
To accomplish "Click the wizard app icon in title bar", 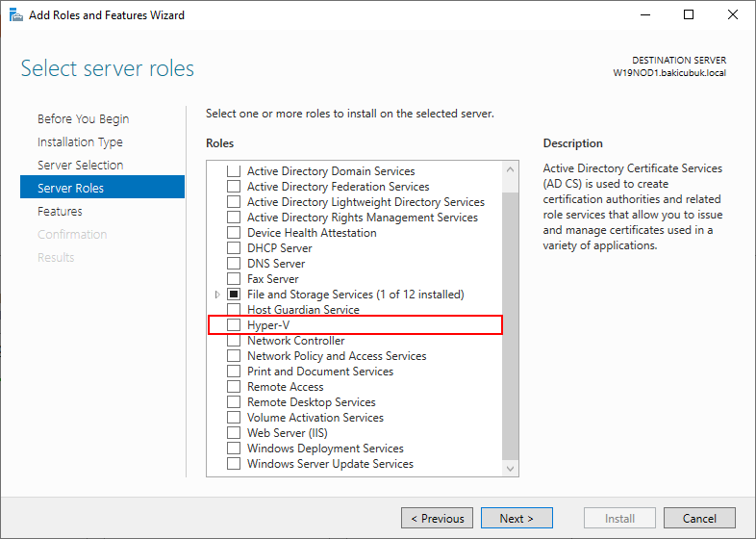I will (x=16, y=15).
